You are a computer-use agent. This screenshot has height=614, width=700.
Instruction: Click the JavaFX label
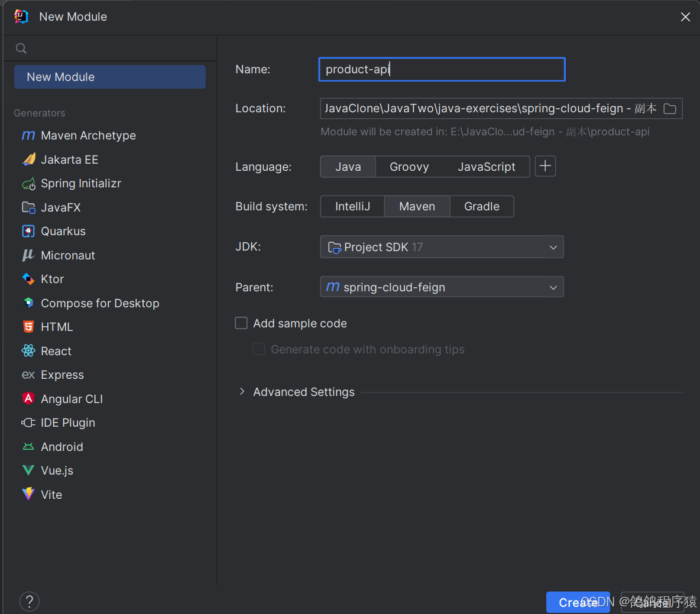[61, 207]
